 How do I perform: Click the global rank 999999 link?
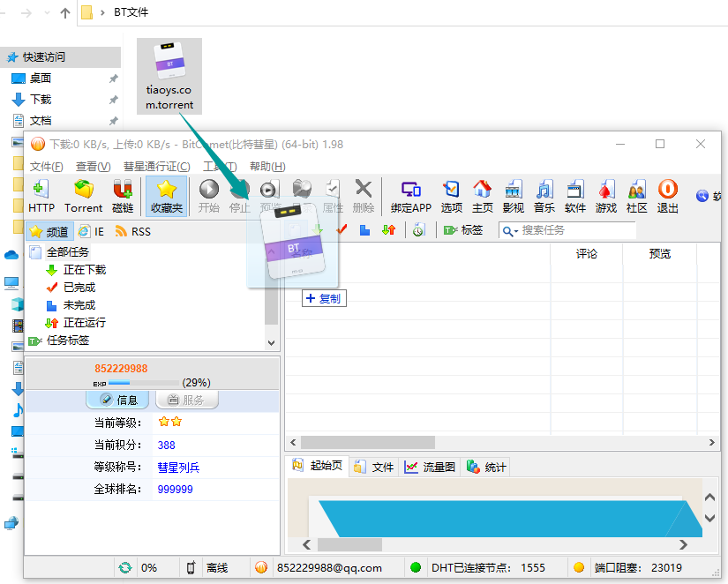coord(175,490)
